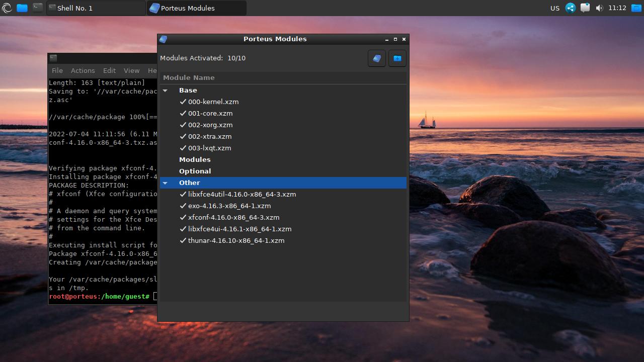The width and height of the screenshot is (644, 362).
Task: Toggle checkmark for exo-4.16.3 module
Action: (183, 206)
